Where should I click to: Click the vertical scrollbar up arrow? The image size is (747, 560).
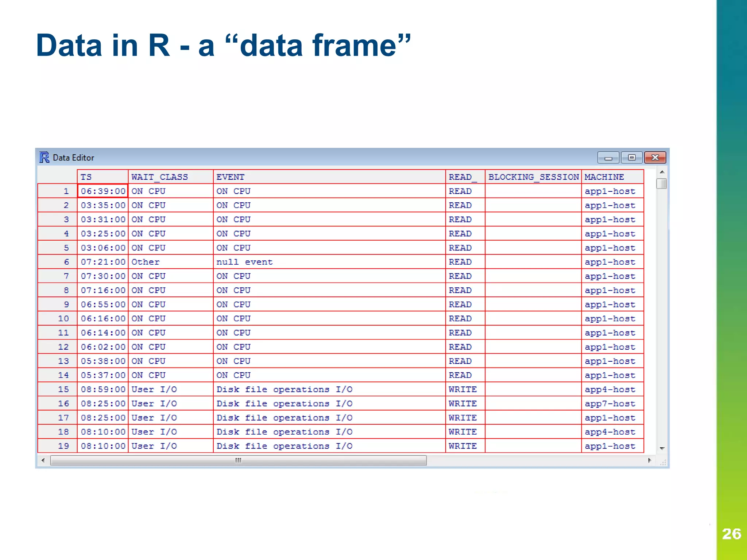click(x=662, y=172)
